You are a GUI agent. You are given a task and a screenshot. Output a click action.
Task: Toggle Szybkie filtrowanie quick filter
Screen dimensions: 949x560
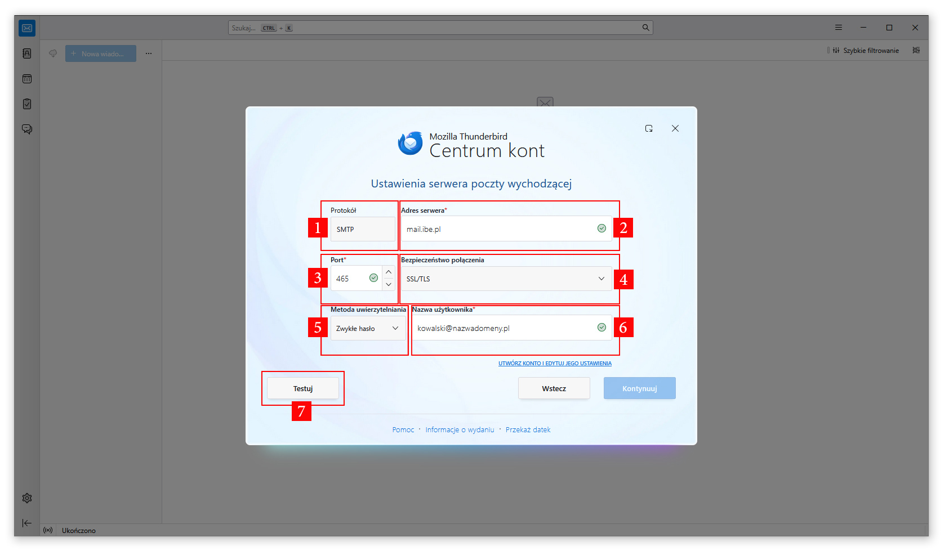click(866, 51)
